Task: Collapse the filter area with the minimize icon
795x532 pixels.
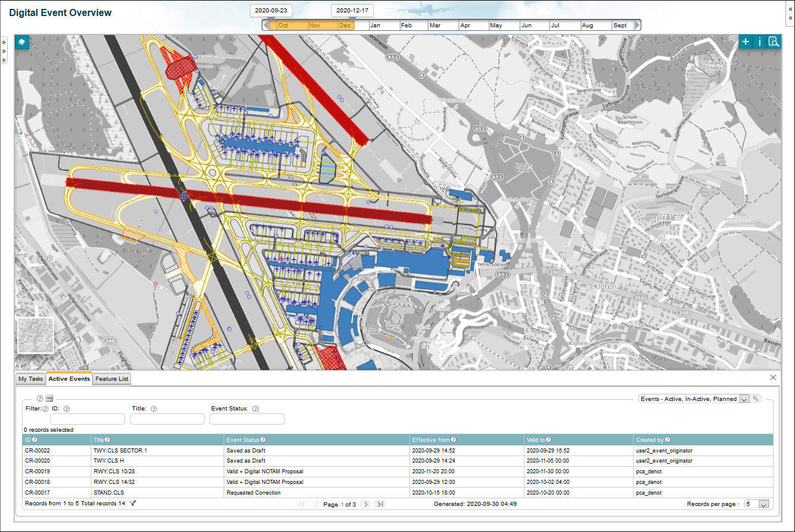Action: [50, 399]
